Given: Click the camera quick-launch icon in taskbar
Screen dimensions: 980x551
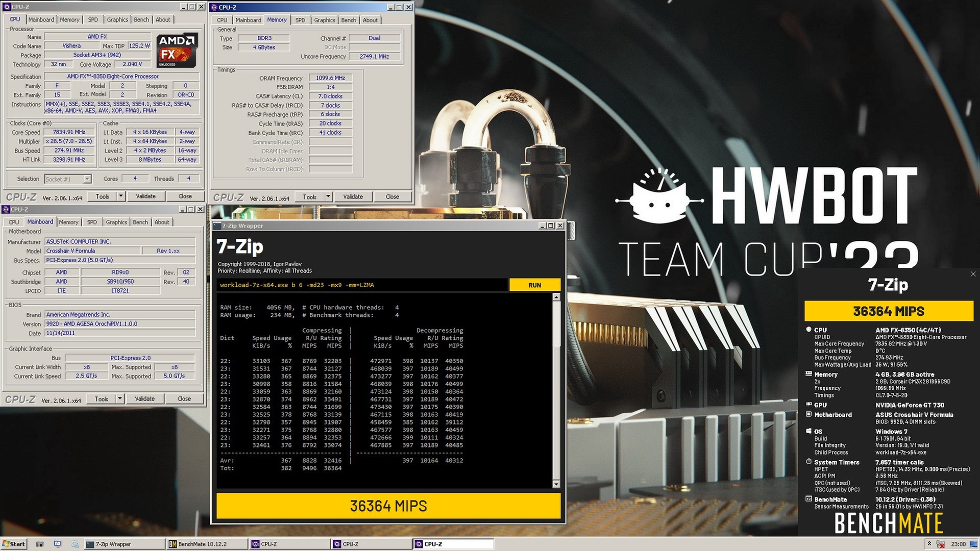Looking at the screenshot, I should pyautogui.click(x=40, y=544).
